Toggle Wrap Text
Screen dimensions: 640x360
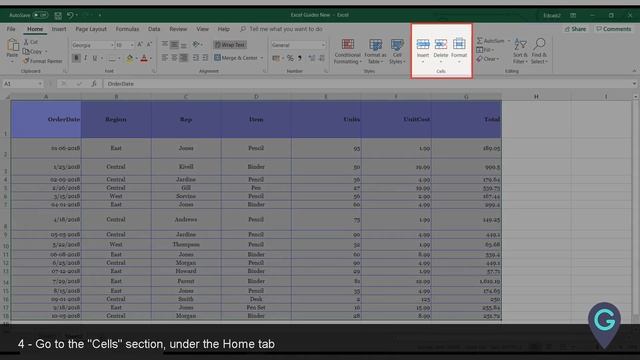(x=230, y=45)
